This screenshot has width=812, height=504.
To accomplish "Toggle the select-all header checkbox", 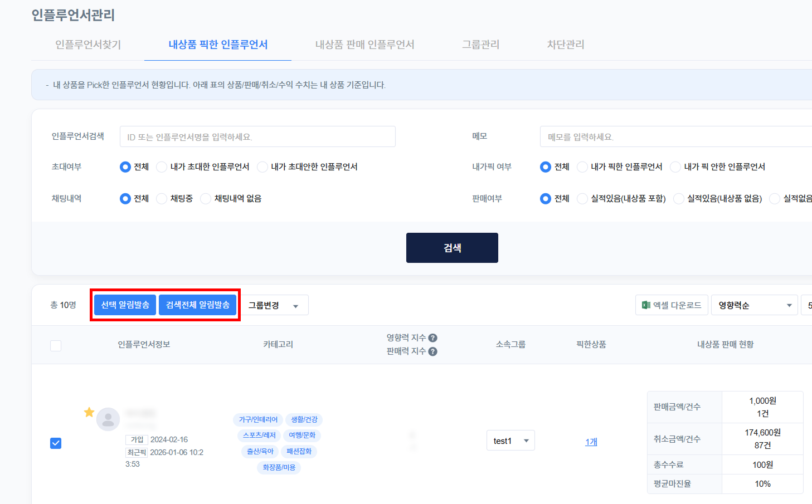I will coord(56,346).
